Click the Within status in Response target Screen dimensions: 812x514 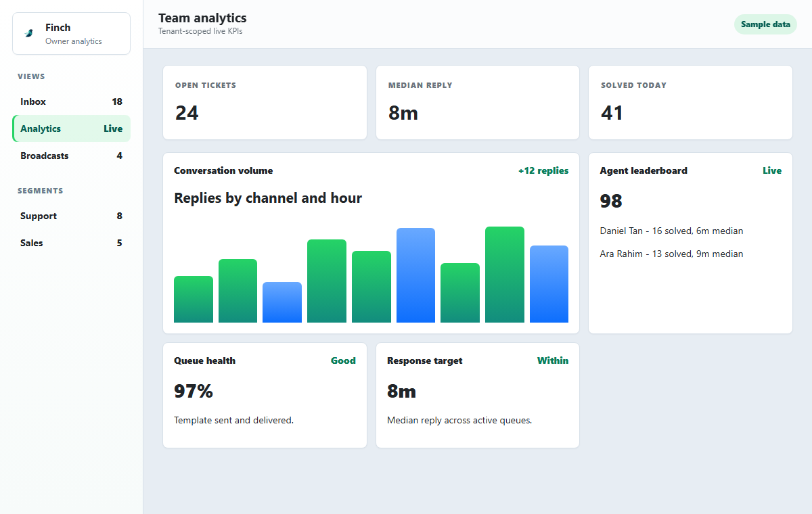(x=553, y=360)
